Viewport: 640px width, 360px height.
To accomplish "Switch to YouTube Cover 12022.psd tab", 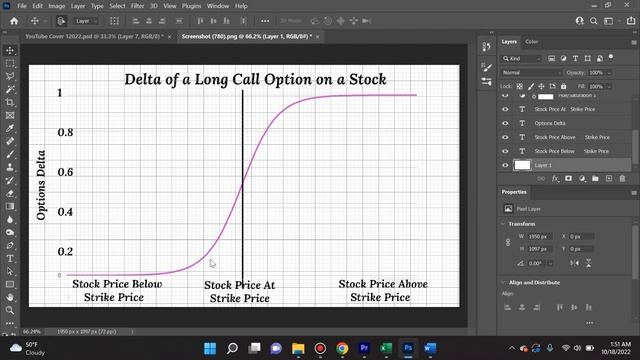I will click(94, 36).
